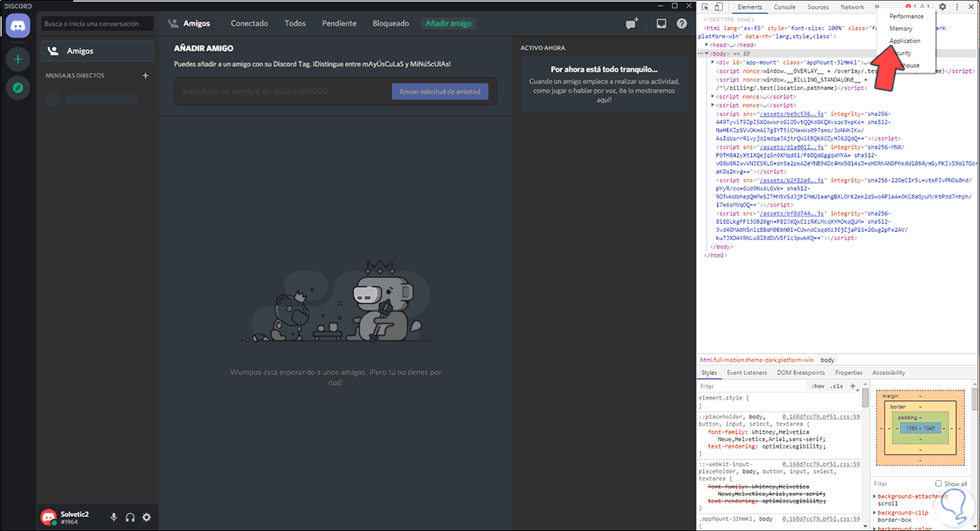Deafen audio with the headphones icon
This screenshot has width=980, height=531.
[131, 517]
